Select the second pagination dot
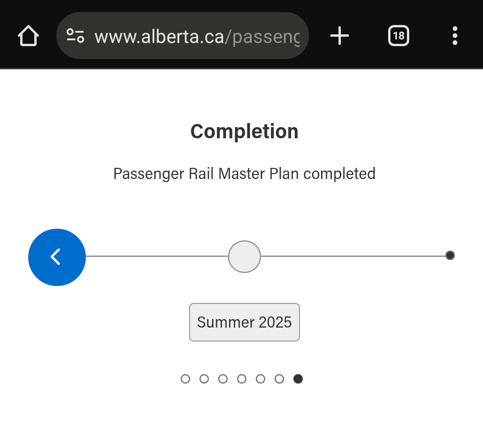 click(x=204, y=379)
